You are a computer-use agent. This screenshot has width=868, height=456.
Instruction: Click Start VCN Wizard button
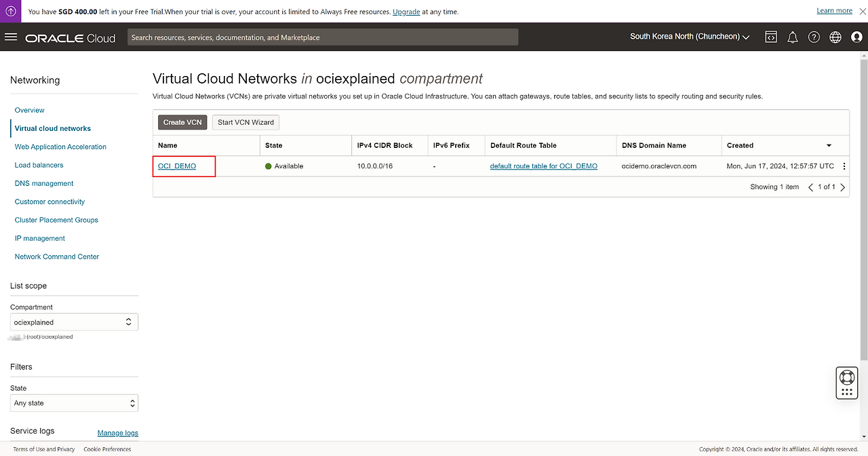click(245, 122)
